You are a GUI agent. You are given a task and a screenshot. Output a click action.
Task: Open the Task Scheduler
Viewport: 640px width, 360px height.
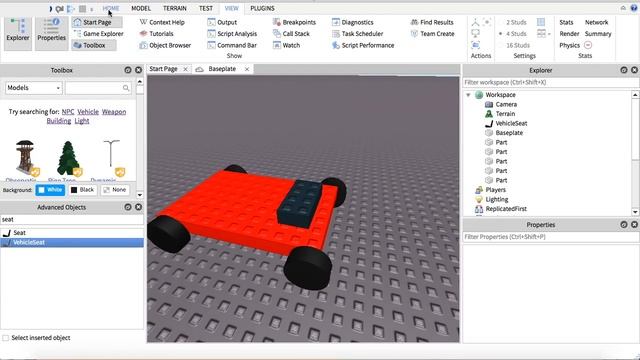click(358, 34)
